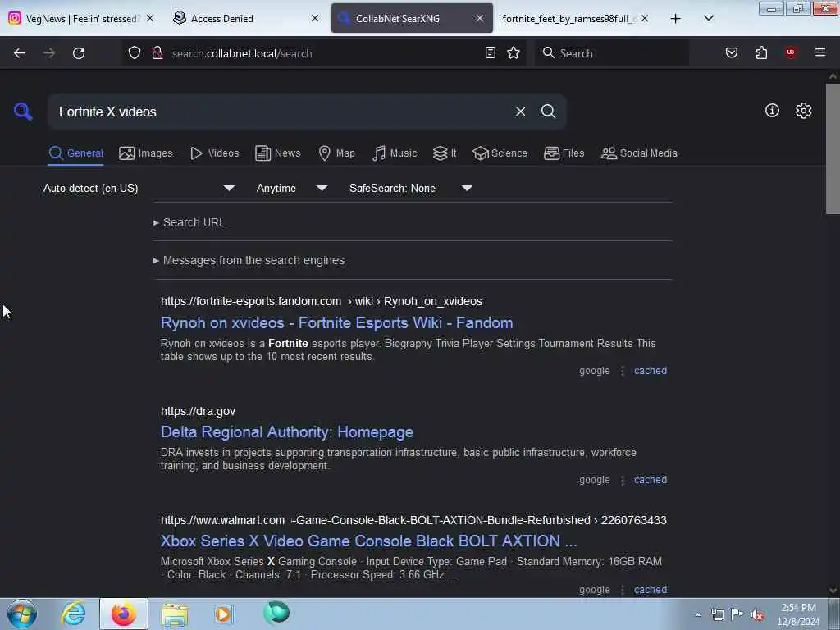Open the green round taskbar app
The image size is (840, 630).
point(276,613)
